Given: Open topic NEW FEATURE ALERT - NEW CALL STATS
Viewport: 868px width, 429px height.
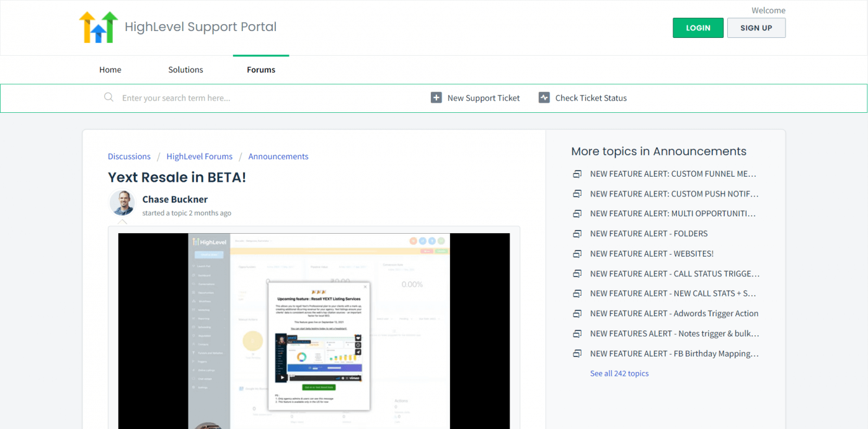Looking at the screenshot, I should 673,293.
